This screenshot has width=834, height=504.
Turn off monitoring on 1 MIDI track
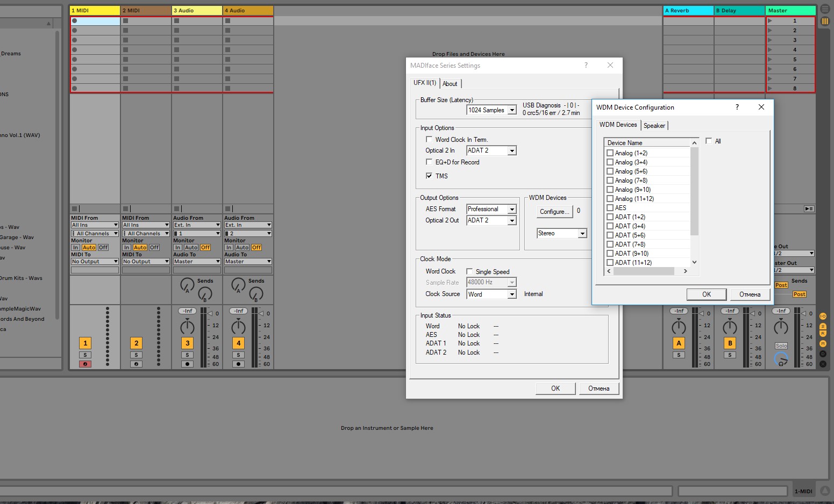103,248
